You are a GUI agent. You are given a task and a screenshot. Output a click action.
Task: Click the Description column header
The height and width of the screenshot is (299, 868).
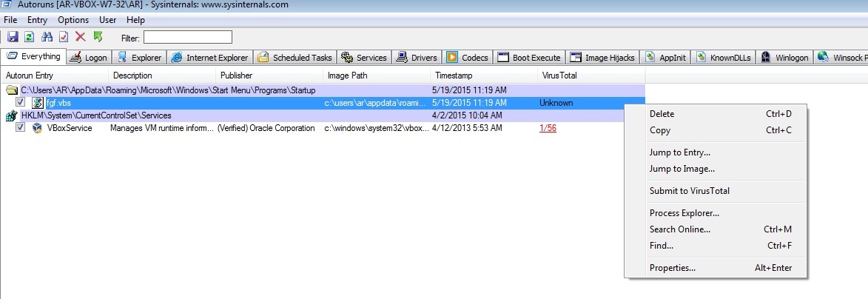(x=162, y=75)
